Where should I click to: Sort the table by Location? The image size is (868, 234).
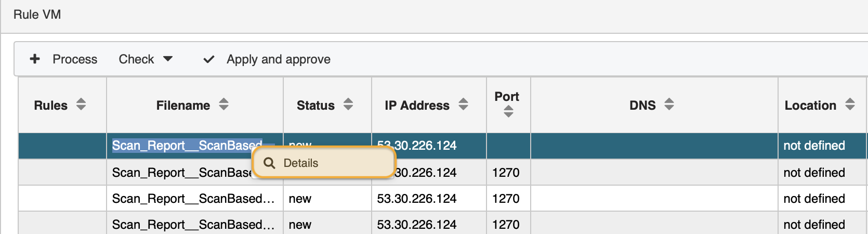(850, 105)
